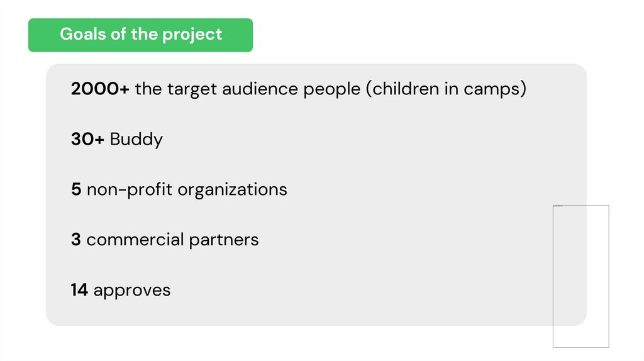Click the bold number "5"
The height and width of the screenshot is (361, 644).
coord(76,189)
